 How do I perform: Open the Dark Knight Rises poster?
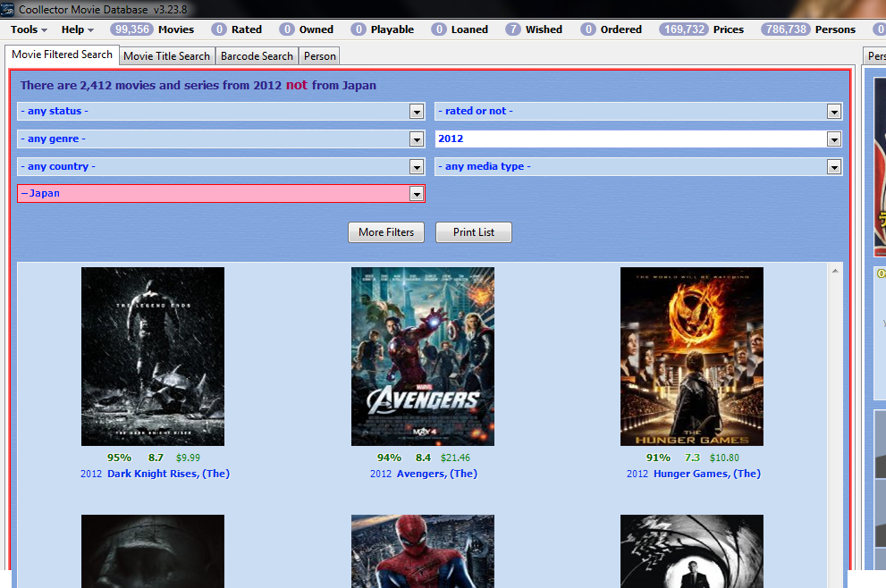(x=153, y=357)
